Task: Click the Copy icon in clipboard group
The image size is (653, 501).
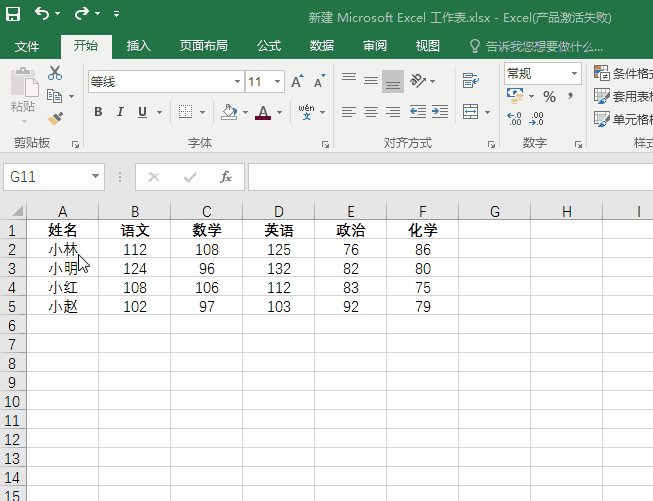Action: 55,96
